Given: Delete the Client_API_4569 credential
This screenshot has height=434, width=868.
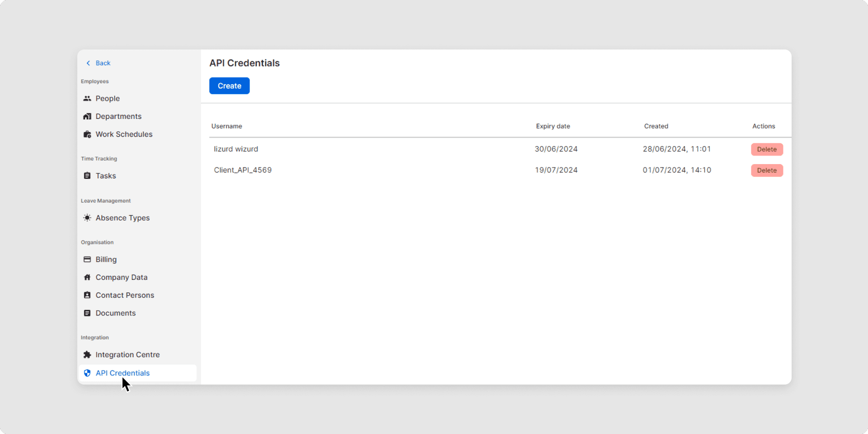Looking at the screenshot, I should pos(766,170).
